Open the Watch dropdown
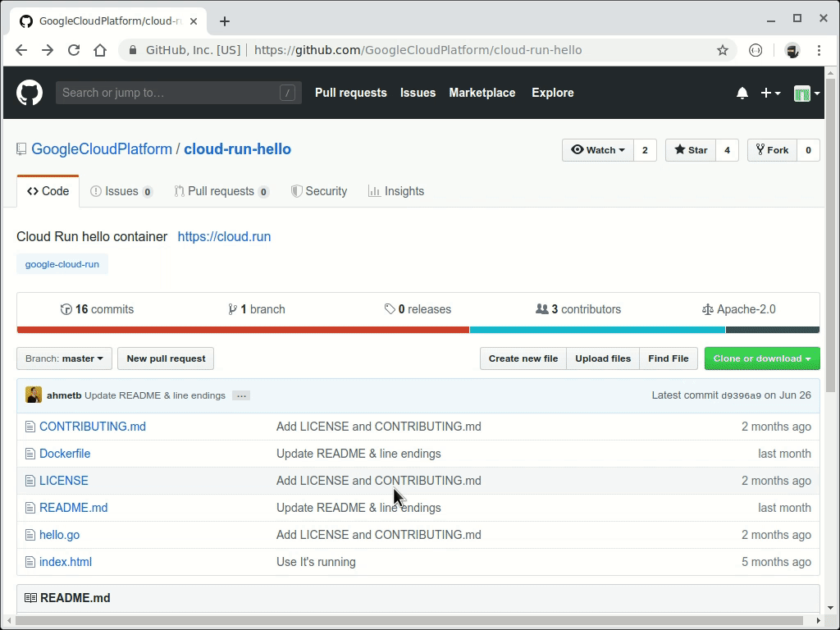The width and height of the screenshot is (840, 630). click(598, 150)
